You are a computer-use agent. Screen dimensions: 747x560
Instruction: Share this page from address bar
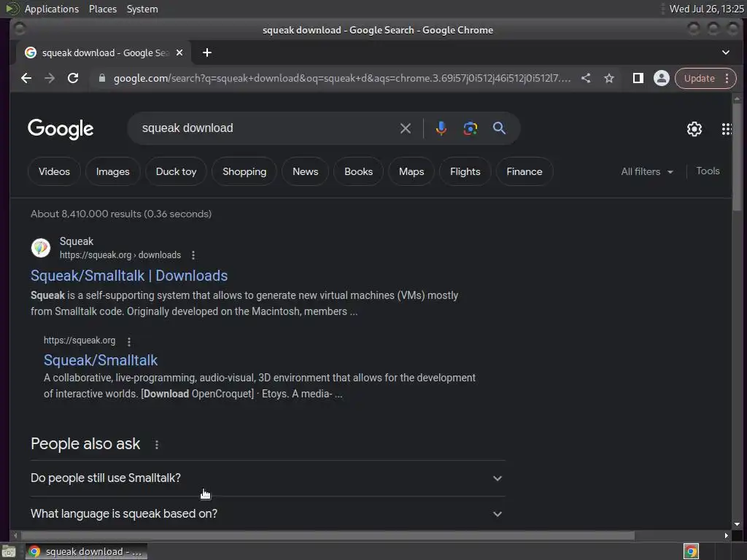pos(586,78)
